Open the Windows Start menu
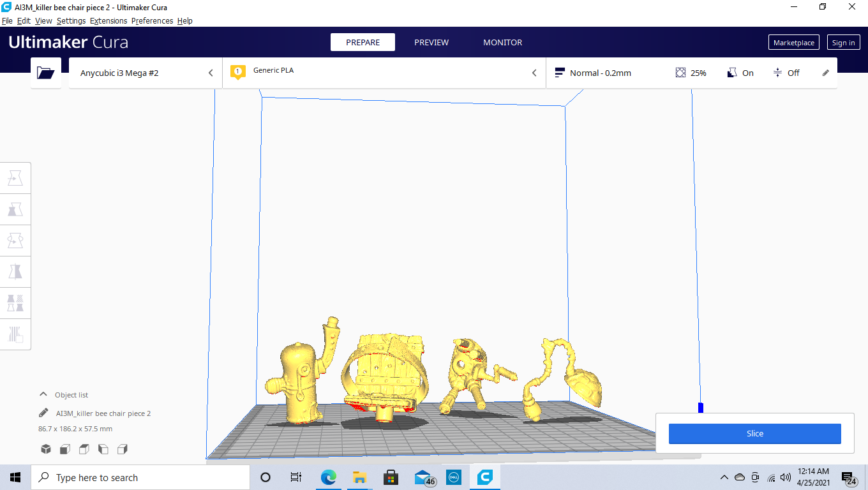 [15, 477]
